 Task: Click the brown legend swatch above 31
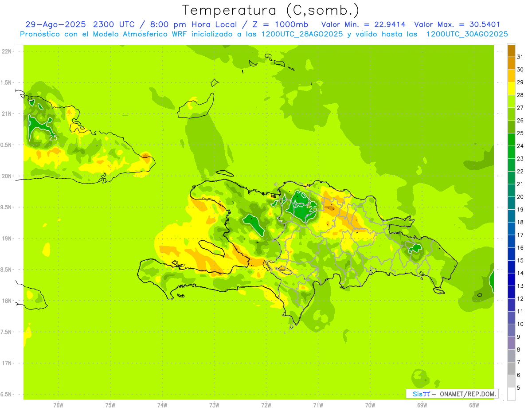511,51
